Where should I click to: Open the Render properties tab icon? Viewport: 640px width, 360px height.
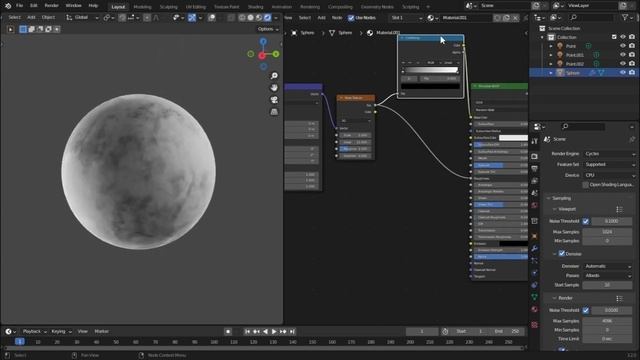click(535, 157)
